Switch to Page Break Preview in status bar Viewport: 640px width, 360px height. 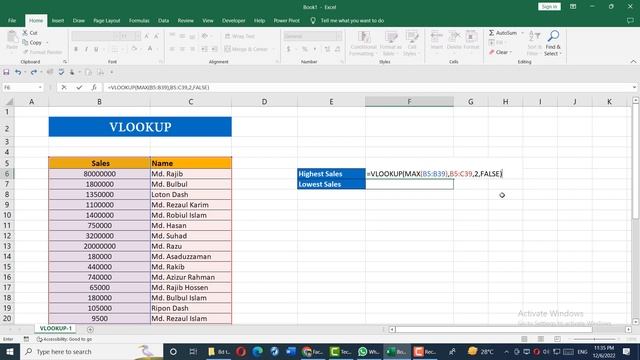click(x=557, y=339)
